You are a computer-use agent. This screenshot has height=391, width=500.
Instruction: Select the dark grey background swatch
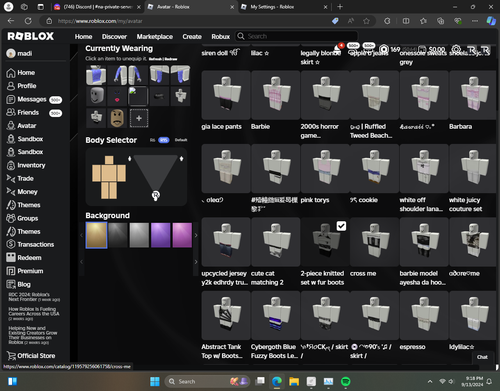pyautogui.click(x=118, y=235)
